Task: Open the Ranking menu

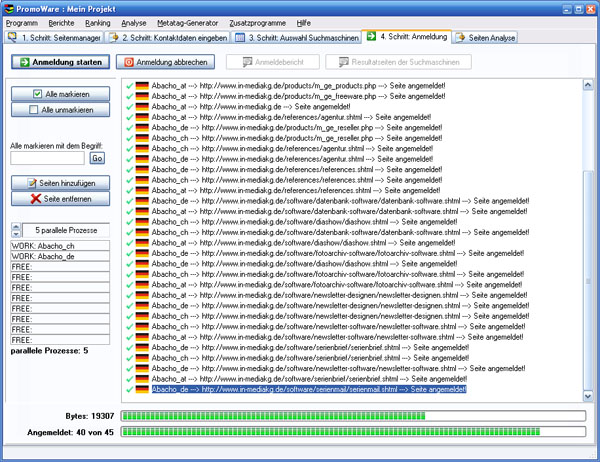Action: [x=98, y=23]
